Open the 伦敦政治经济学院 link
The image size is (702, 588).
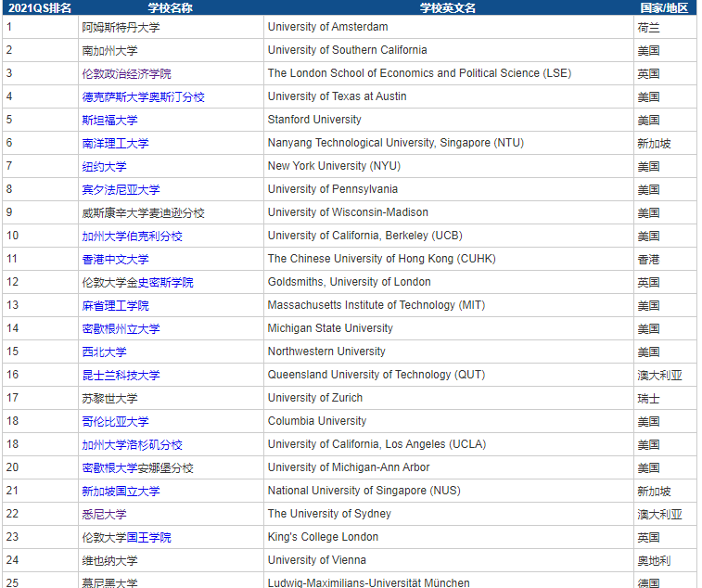tap(126, 73)
